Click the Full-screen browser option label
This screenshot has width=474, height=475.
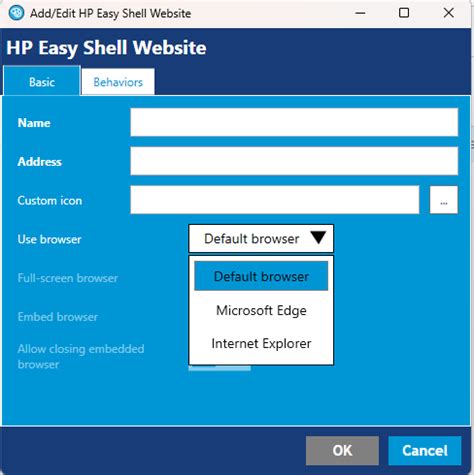pos(68,278)
